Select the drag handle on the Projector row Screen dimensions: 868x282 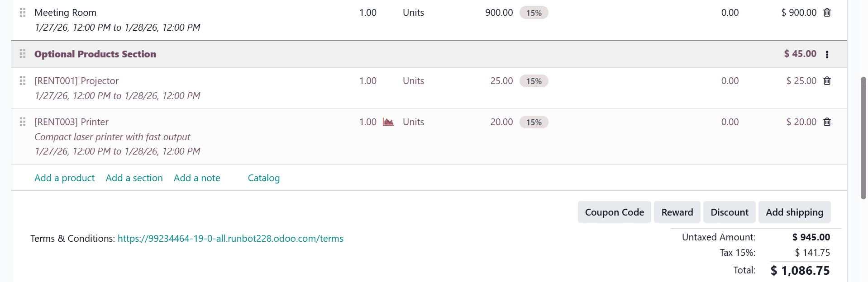coord(23,81)
